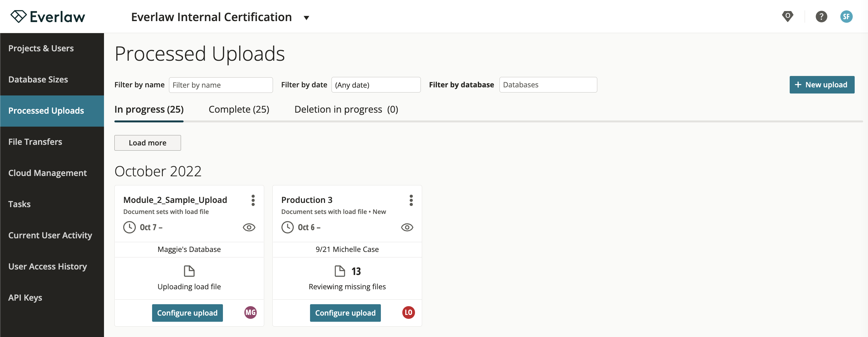Viewport: 868px width, 337px height.
Task: Click the Processed Uploads page heading
Action: 200,54
